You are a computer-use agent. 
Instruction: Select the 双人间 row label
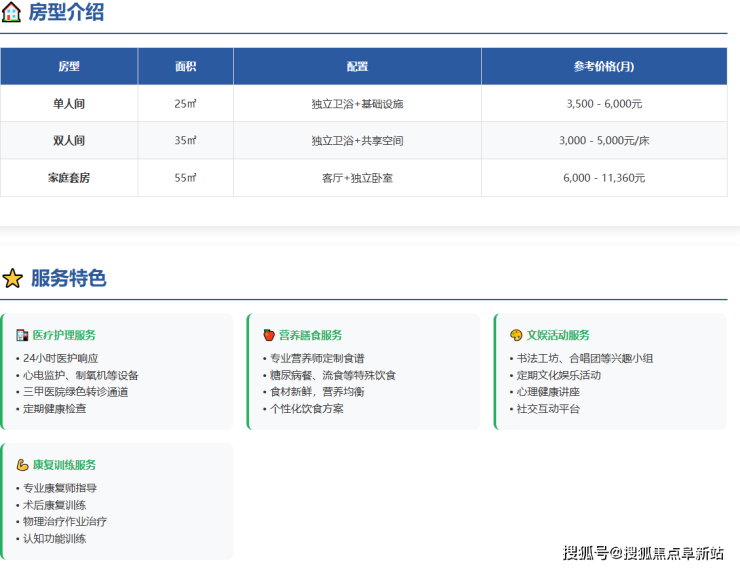[x=69, y=141]
